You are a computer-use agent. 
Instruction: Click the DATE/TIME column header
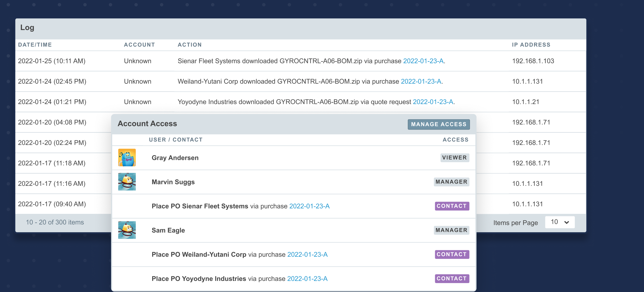(x=35, y=45)
